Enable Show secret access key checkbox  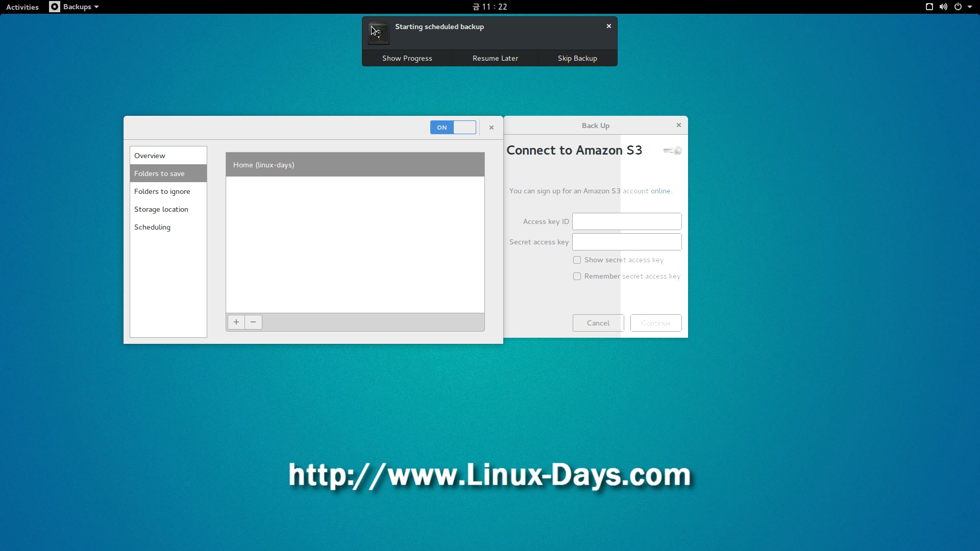[x=577, y=260]
